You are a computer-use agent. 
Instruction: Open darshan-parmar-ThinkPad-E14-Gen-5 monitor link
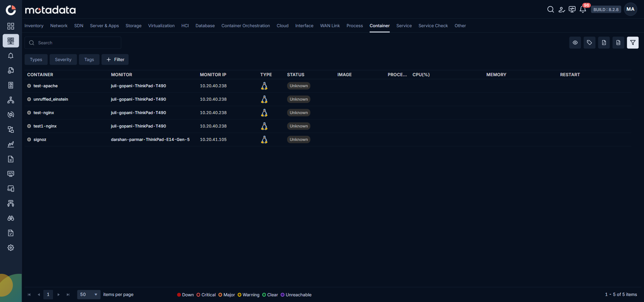tap(150, 140)
